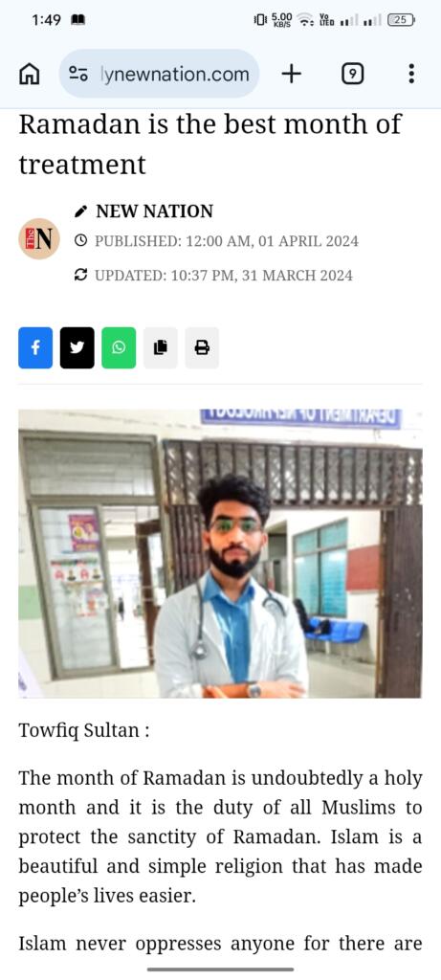Viewport: 441px width, 980px height.
Task: Tap the address bar URL text
Action: (174, 75)
